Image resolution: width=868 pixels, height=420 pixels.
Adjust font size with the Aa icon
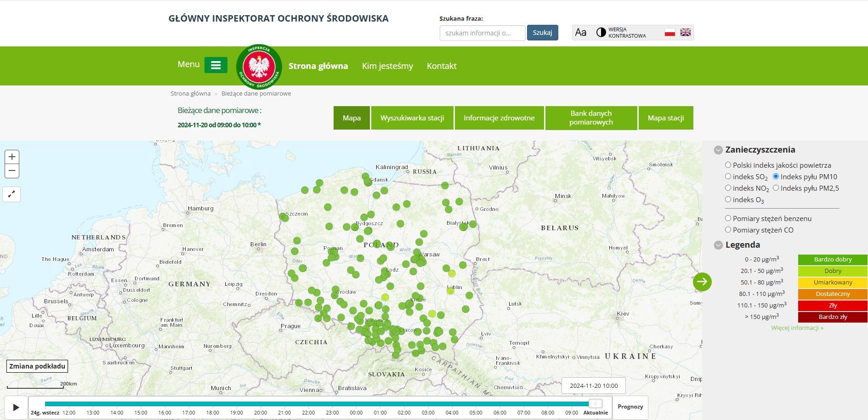click(581, 32)
